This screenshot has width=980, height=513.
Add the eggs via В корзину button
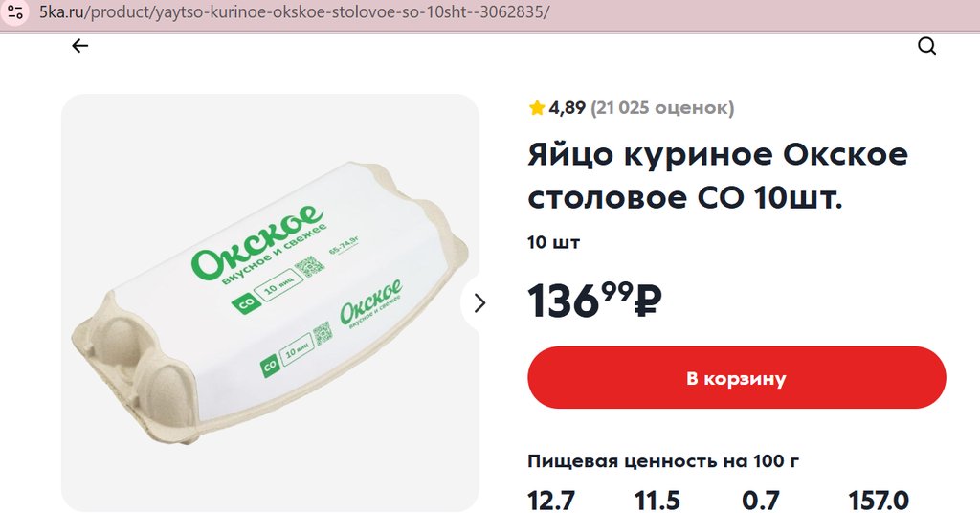(736, 377)
